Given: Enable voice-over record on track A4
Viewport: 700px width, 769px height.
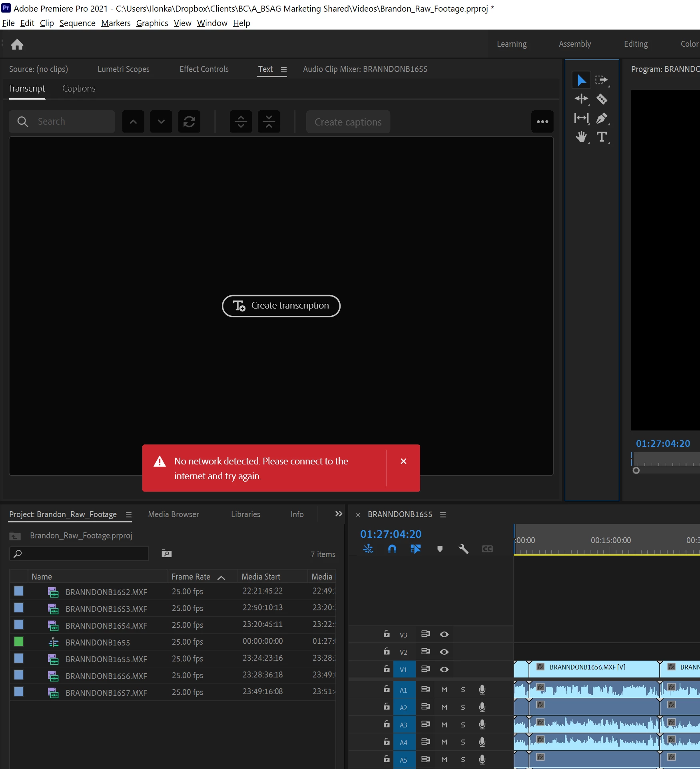Looking at the screenshot, I should pyautogui.click(x=482, y=742).
